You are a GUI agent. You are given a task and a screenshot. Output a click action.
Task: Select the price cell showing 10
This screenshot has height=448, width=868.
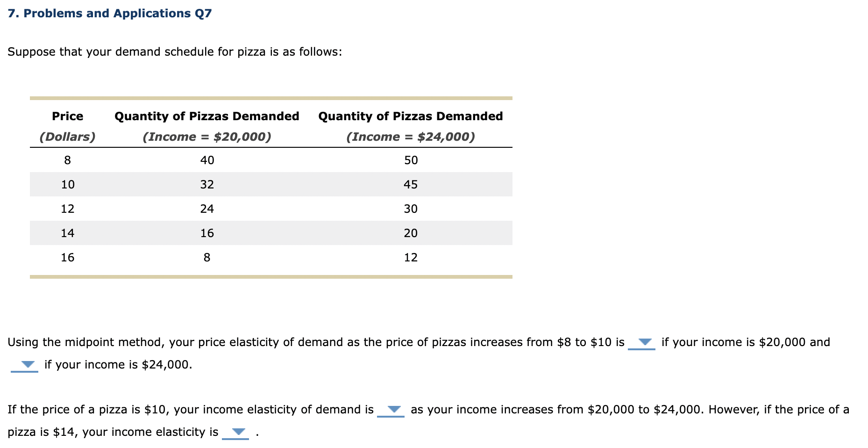point(68,185)
